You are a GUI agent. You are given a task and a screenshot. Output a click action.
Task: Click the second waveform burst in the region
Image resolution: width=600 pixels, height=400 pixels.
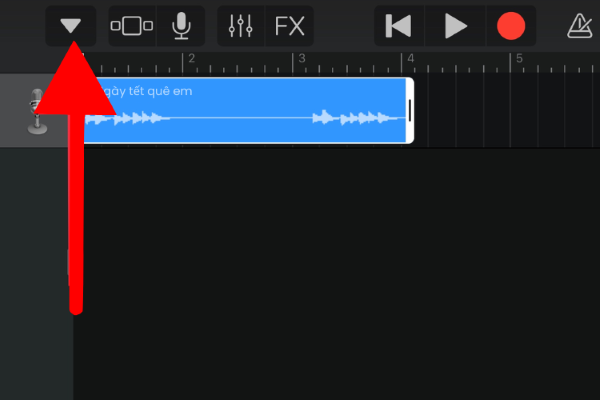point(356,118)
